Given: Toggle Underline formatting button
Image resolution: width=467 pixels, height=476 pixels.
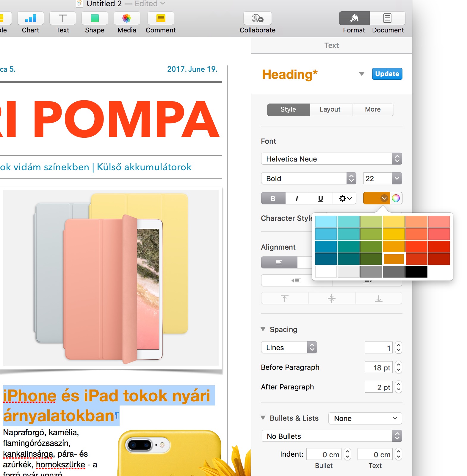Looking at the screenshot, I should click(x=321, y=198).
